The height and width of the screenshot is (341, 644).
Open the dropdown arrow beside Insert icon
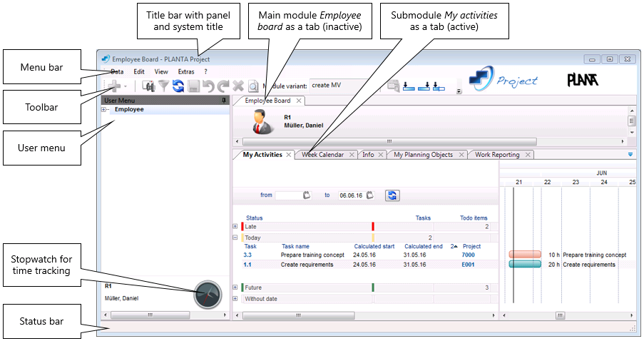pos(126,87)
